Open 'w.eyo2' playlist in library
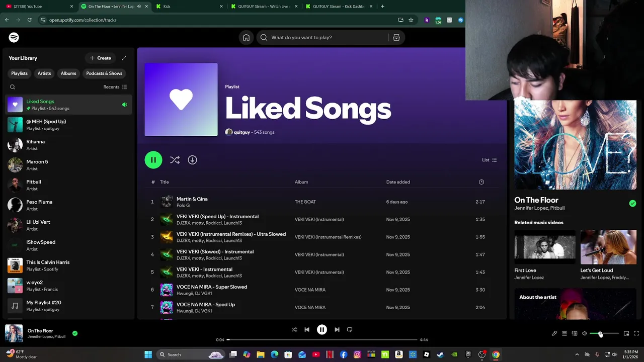Screen dimensions: 644x362 coord(69,286)
